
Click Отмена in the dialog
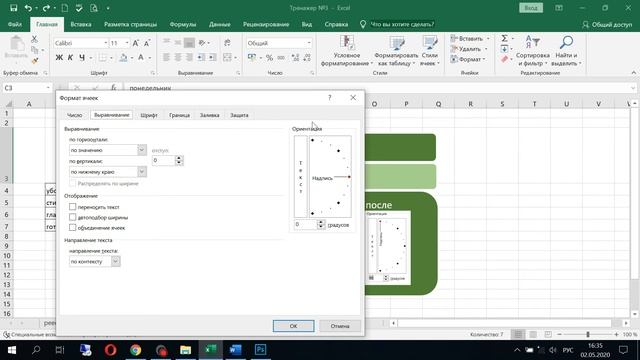pos(340,326)
